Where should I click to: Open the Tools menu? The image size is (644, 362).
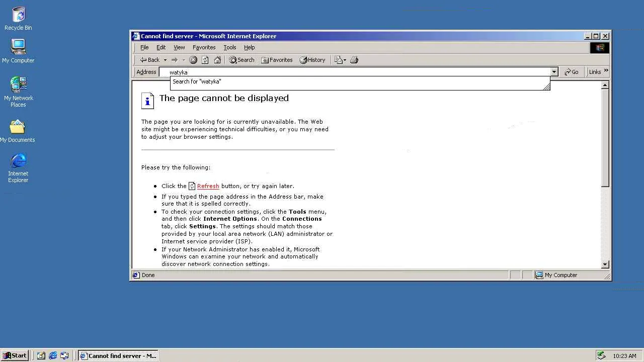(x=230, y=47)
